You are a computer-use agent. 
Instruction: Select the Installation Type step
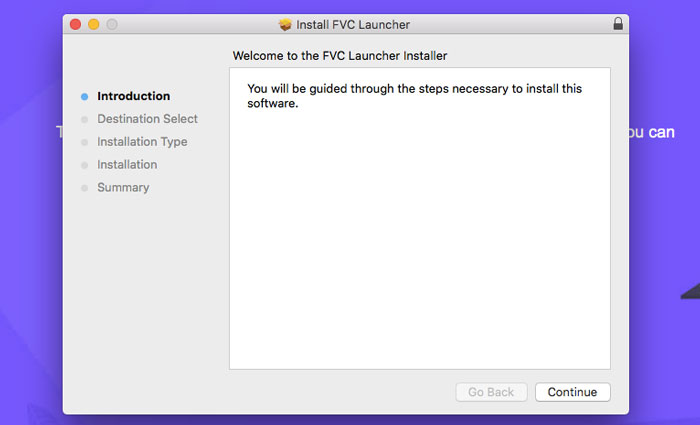click(142, 142)
